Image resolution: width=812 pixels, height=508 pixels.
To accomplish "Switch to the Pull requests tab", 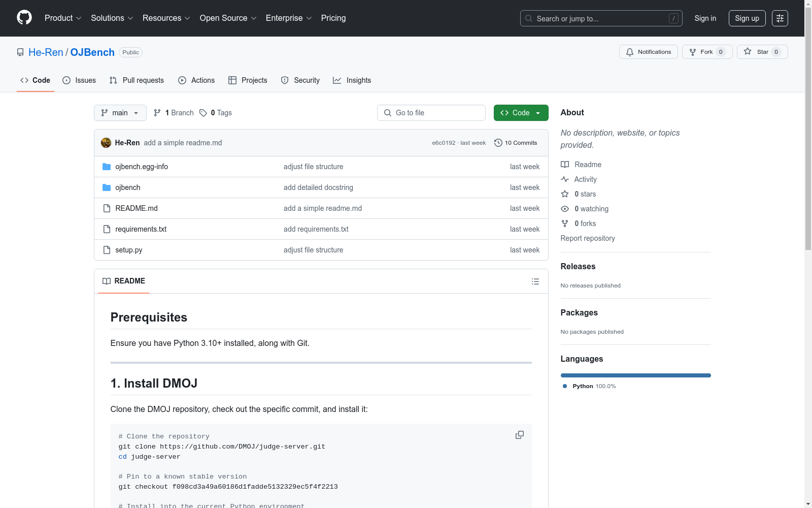I will [137, 80].
